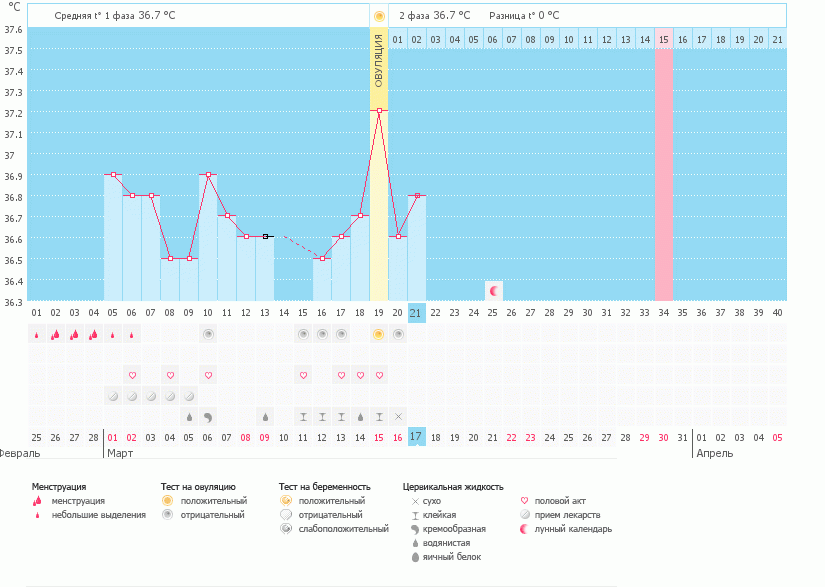Click the vertical ОВУЛЯЦИЯ label column
This screenshot has height=587, width=825.
[379, 60]
